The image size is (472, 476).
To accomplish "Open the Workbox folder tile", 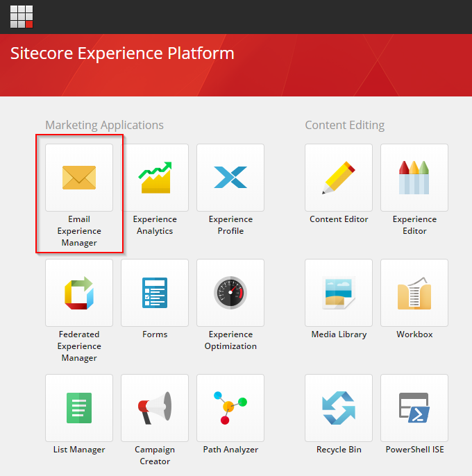I will click(414, 293).
